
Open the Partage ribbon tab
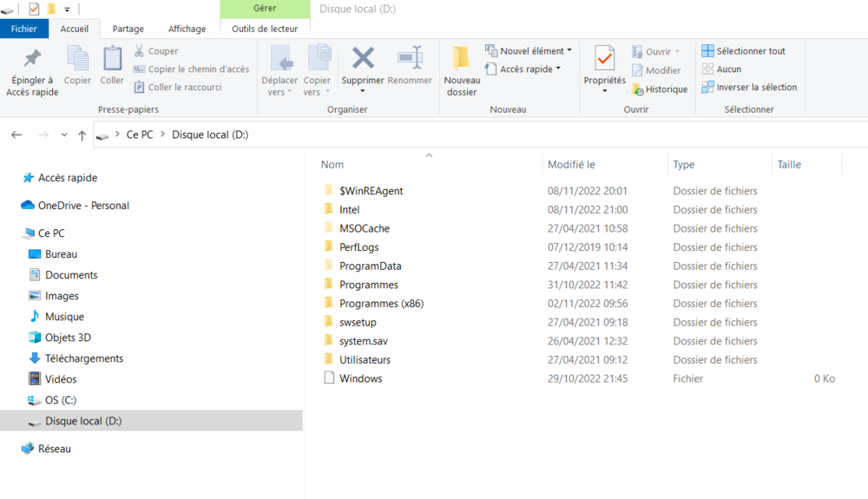click(x=128, y=29)
